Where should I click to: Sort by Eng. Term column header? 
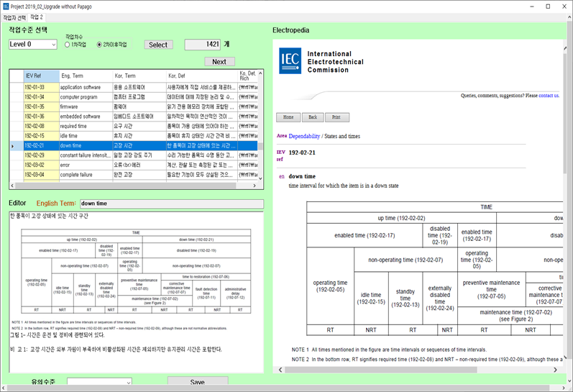pyautogui.click(x=86, y=76)
